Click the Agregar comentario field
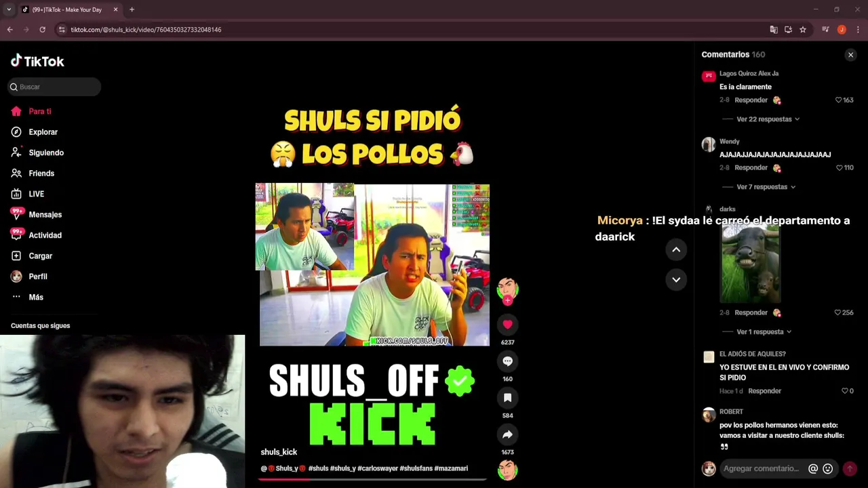868x488 pixels. (762, 468)
